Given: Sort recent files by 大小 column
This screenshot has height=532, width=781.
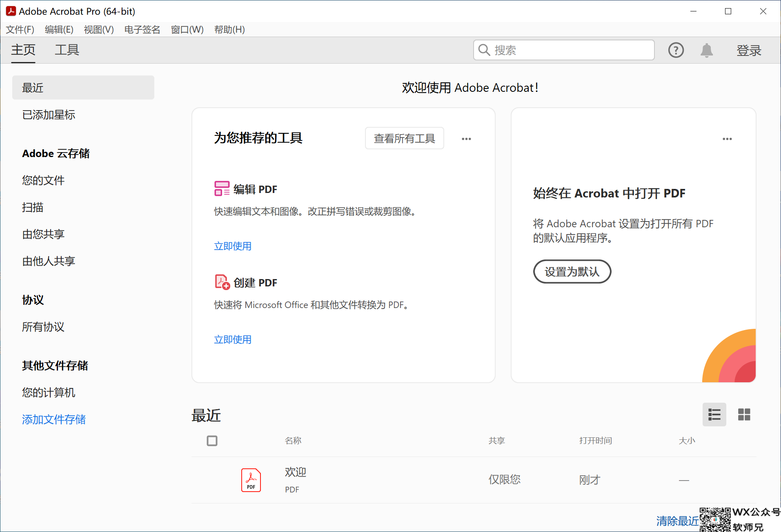Looking at the screenshot, I should click(687, 441).
